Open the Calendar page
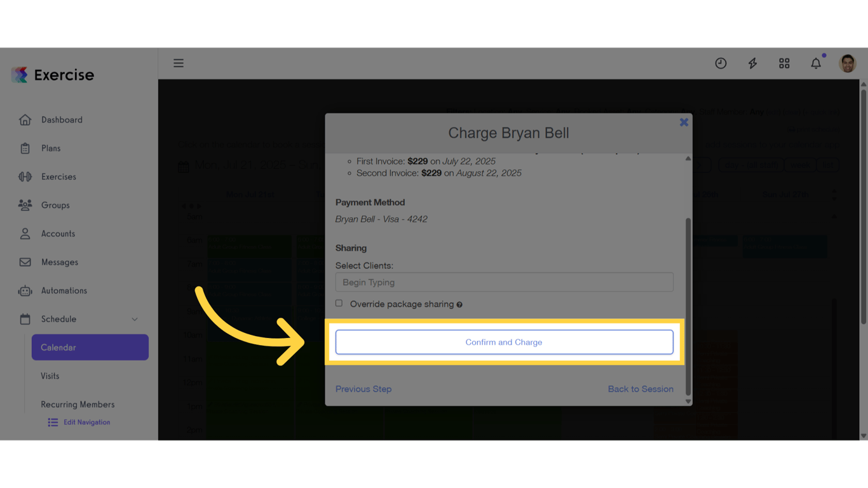Image resolution: width=868 pixels, height=488 pixels. (59, 348)
